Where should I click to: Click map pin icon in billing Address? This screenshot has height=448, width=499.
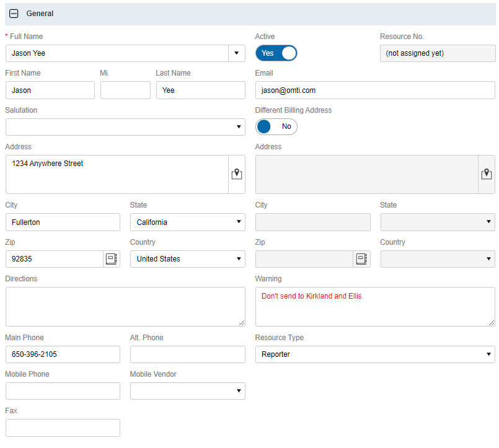tap(487, 174)
